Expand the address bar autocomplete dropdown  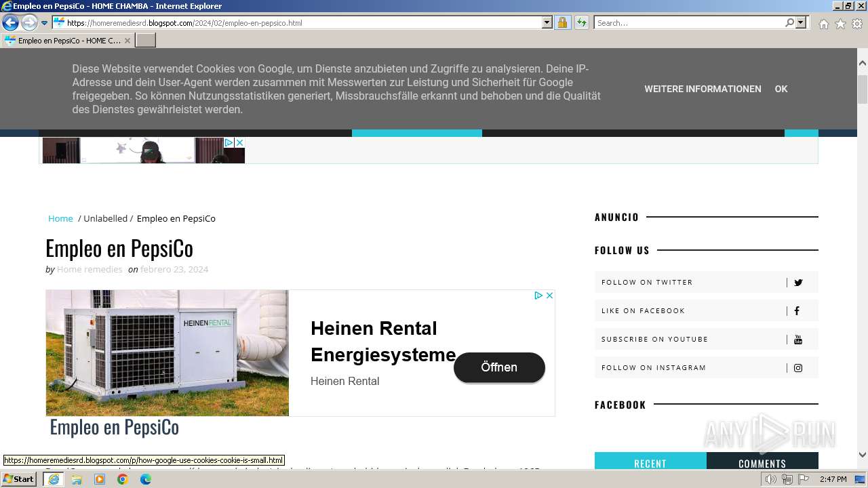tap(547, 22)
